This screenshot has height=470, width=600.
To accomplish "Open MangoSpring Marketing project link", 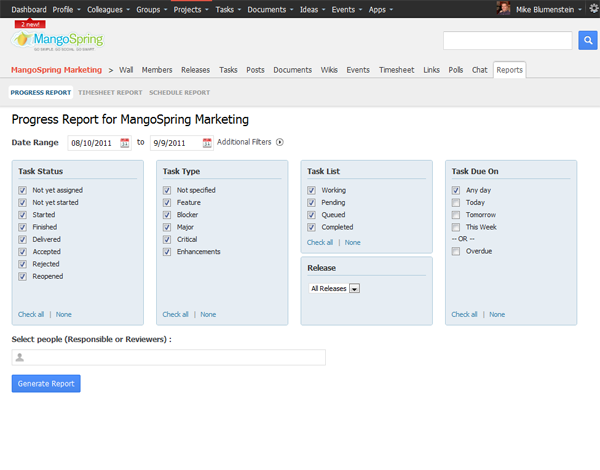I will pos(56,70).
